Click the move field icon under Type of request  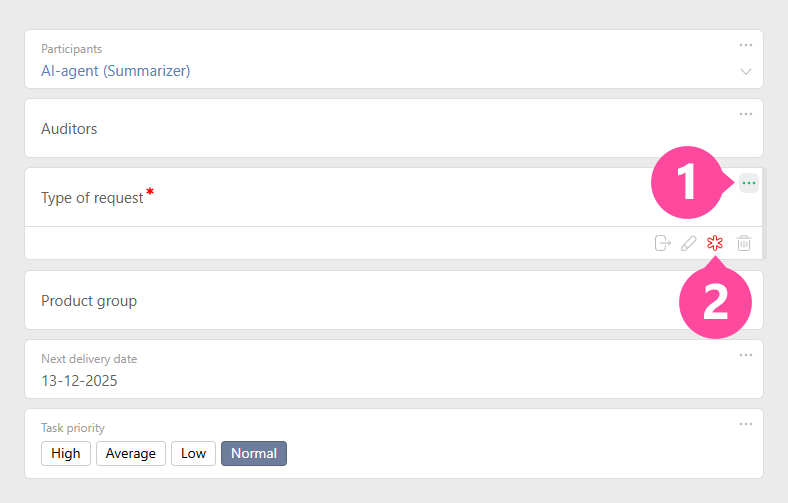click(662, 243)
